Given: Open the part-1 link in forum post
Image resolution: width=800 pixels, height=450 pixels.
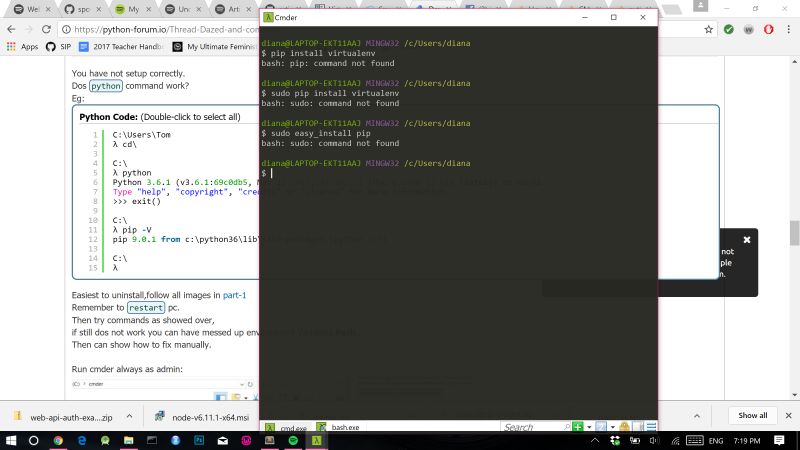Looking at the screenshot, I should click(234, 295).
